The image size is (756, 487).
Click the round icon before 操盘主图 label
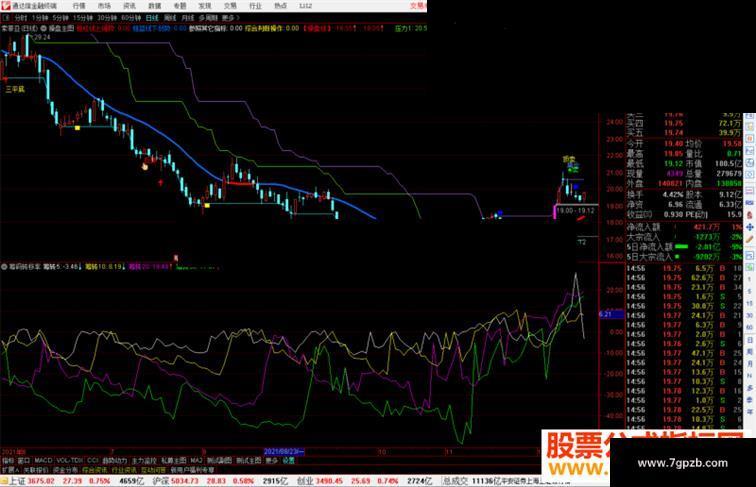click(x=43, y=28)
